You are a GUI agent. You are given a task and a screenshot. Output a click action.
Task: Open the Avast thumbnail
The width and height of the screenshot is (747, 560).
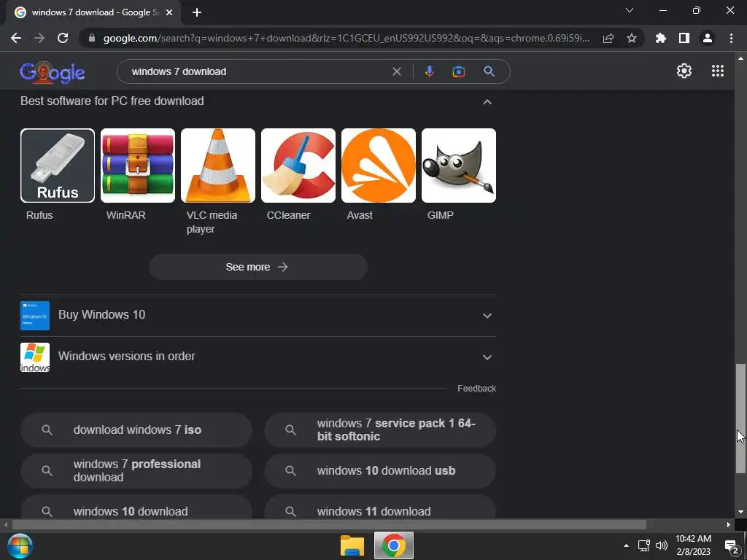click(379, 166)
